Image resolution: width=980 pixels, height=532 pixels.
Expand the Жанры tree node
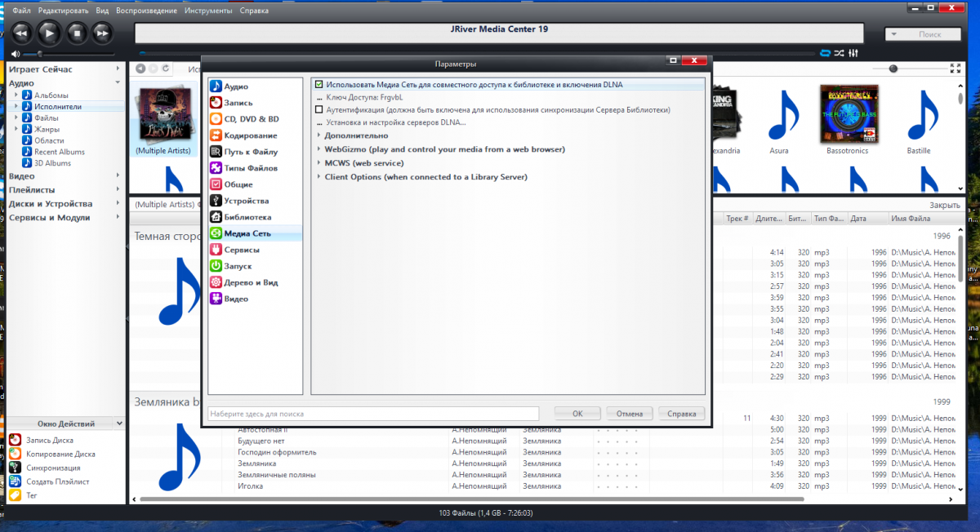(x=16, y=129)
